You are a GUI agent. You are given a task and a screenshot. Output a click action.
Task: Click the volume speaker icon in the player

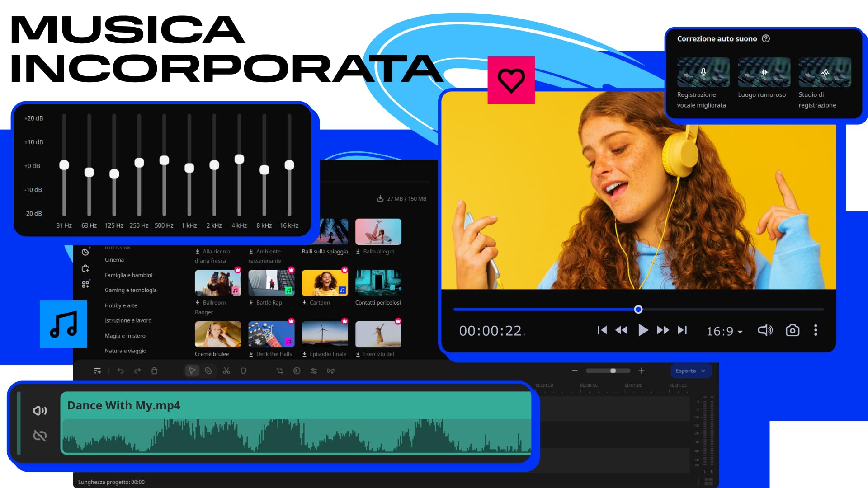coord(765,330)
